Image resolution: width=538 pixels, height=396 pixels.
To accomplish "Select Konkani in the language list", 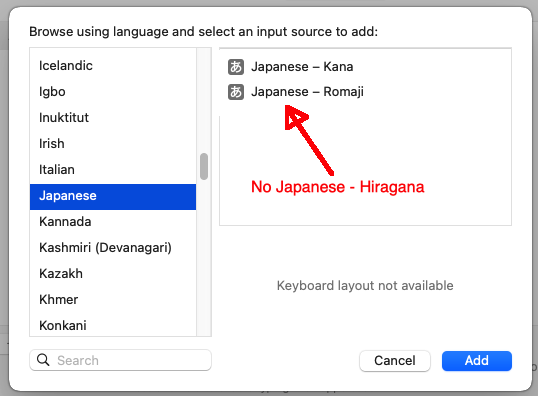I will [x=113, y=325].
